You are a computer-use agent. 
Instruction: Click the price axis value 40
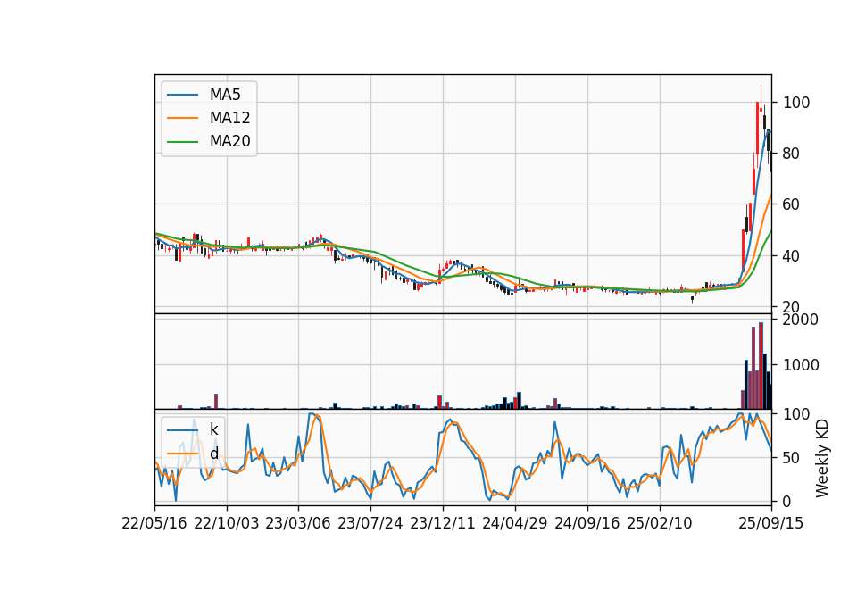click(792, 256)
